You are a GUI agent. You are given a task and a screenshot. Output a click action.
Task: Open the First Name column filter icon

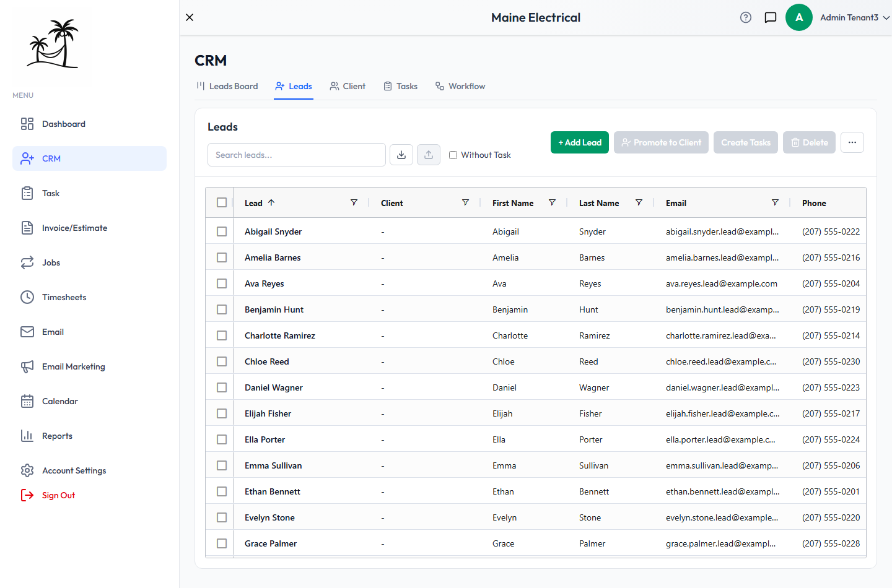pos(552,202)
